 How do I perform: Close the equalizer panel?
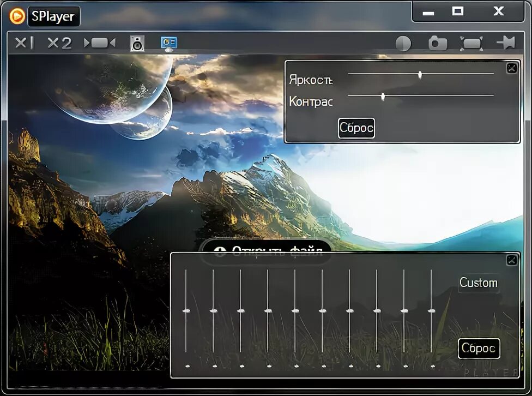tap(512, 260)
